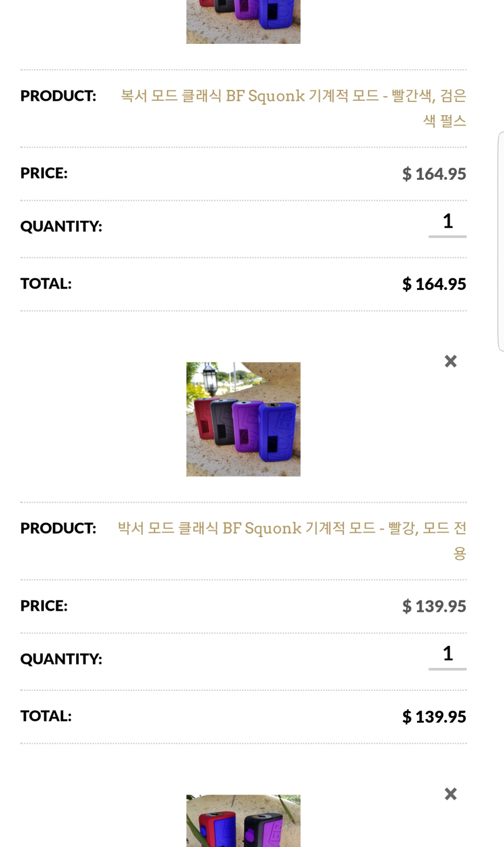Click the TOTAL: label next to $139.95
504x847 pixels.
pos(46,716)
